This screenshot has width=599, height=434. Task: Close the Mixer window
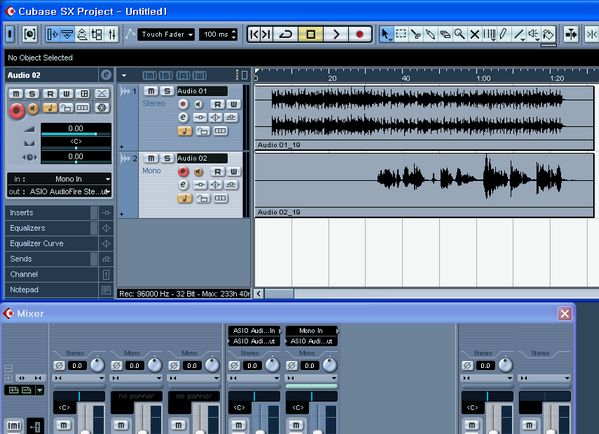[565, 314]
